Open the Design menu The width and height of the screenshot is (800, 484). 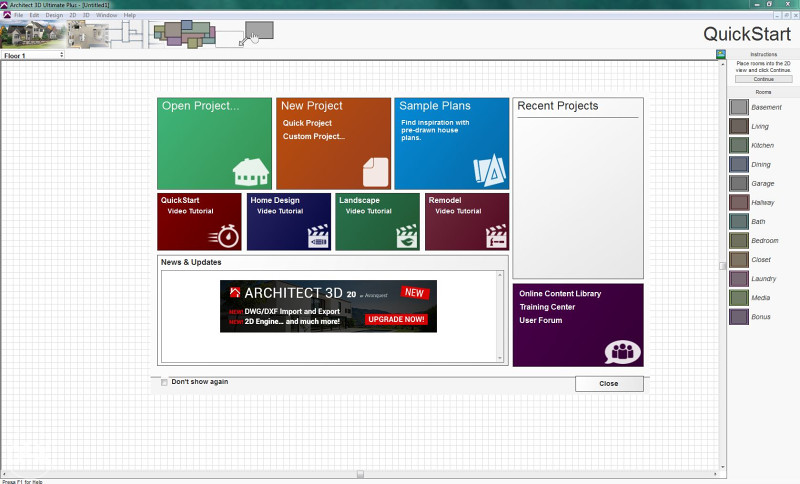(x=54, y=15)
